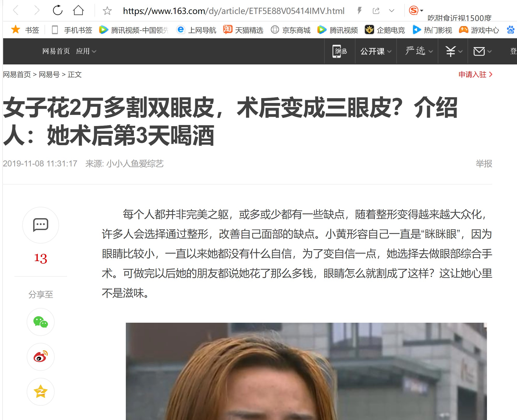This screenshot has height=420, width=517.
Task: Expand the address bar dropdown chevron
Action: (392, 11)
